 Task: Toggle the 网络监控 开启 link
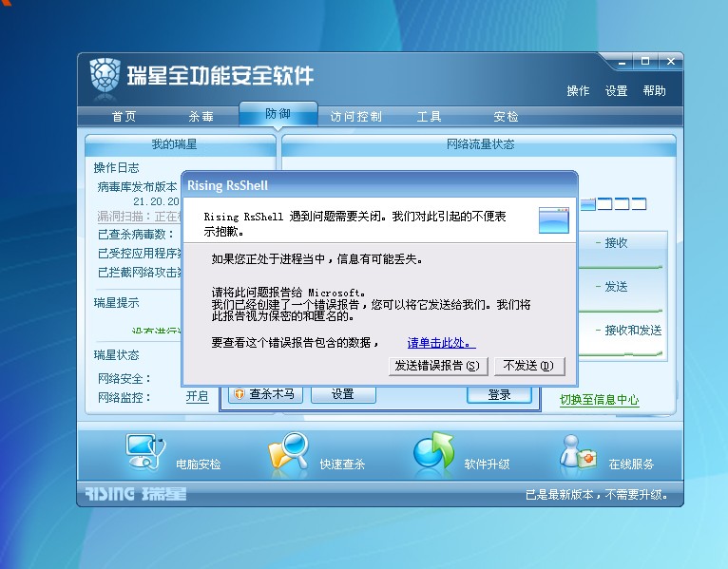point(197,396)
